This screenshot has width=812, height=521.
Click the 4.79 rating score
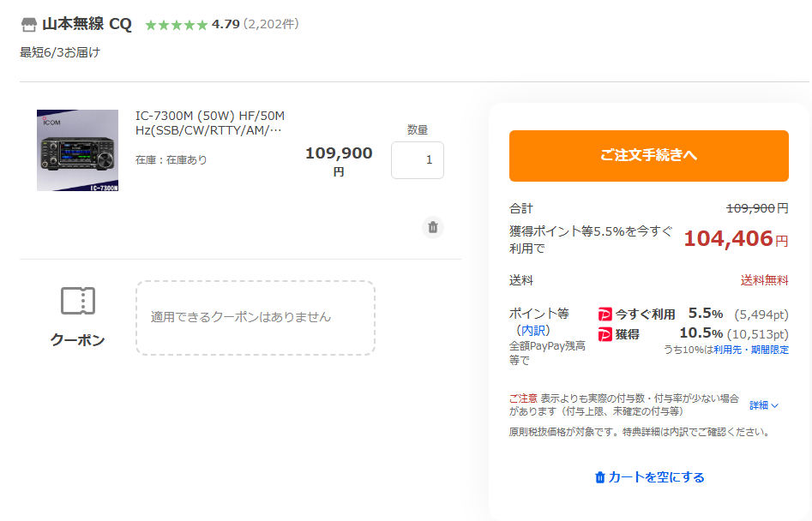[226, 24]
